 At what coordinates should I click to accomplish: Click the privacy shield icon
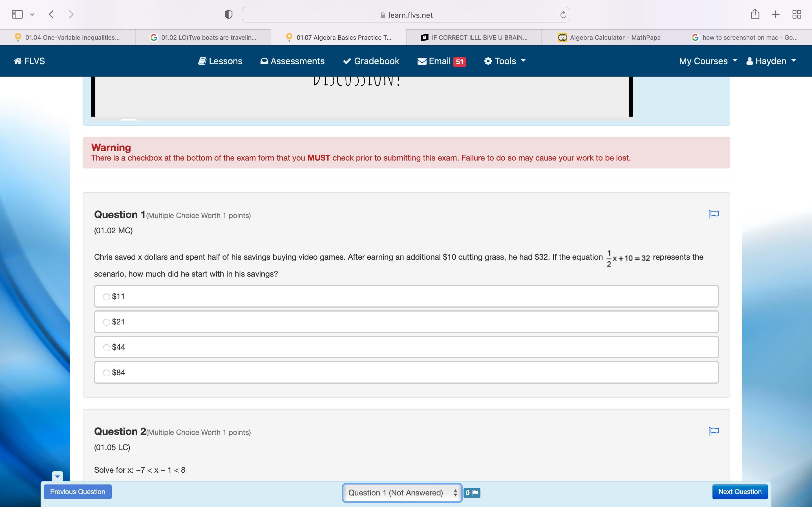[228, 15]
